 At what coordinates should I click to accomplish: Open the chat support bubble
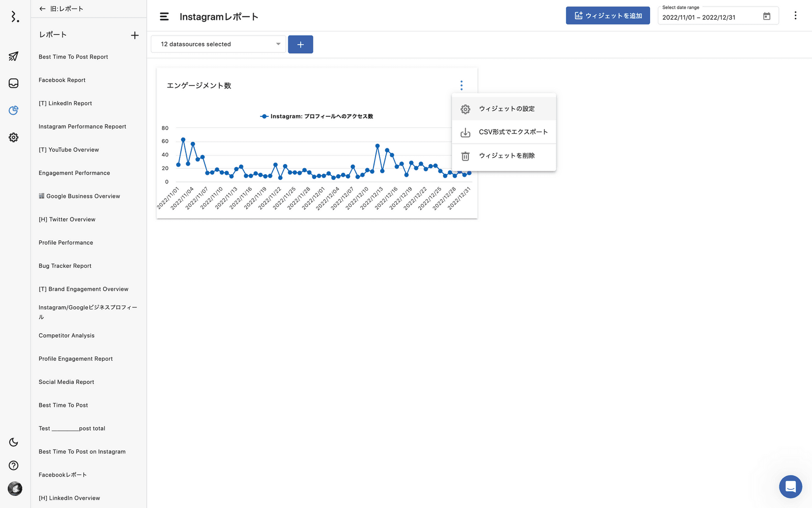(790, 487)
